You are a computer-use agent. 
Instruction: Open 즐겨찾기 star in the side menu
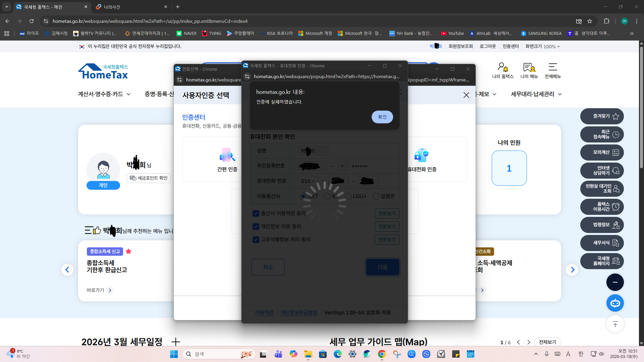602,116
